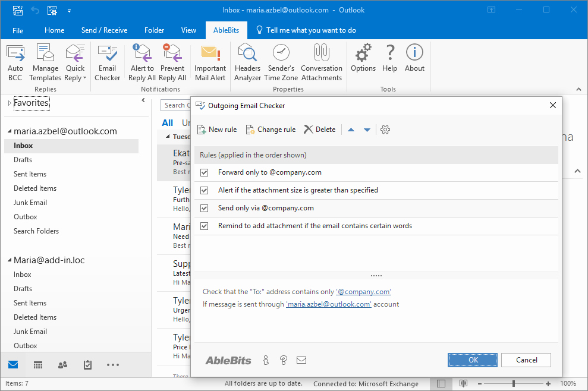Click the question mark icon in dialog footer
This screenshot has width=588, height=391.
[x=284, y=360]
